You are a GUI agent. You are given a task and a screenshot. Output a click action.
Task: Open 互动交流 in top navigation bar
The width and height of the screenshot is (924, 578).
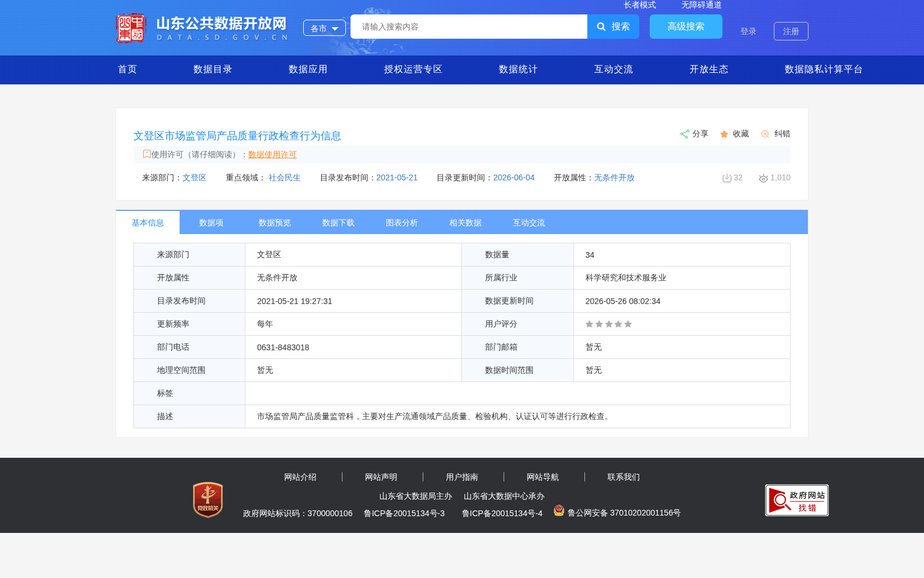point(613,69)
